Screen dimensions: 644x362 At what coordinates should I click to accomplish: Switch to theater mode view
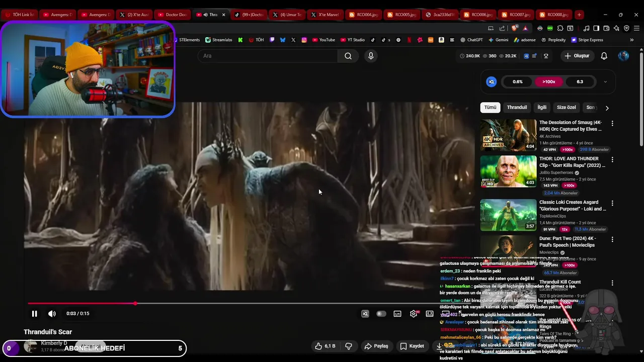tap(430, 314)
